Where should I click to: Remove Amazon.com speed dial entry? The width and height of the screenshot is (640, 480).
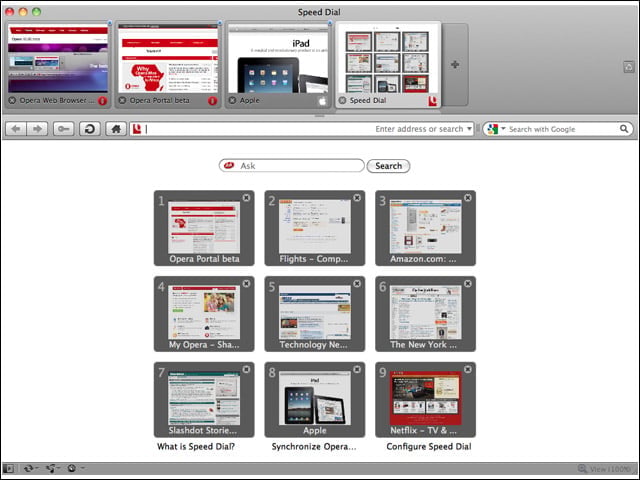(468, 198)
